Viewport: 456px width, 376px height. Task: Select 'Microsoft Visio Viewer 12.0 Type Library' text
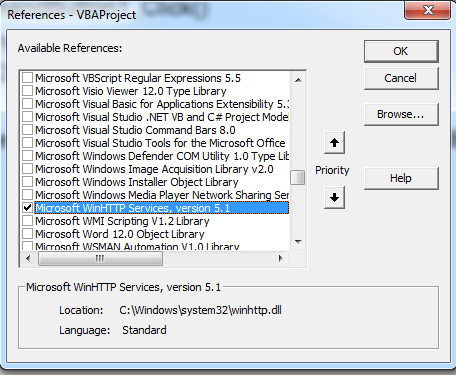[x=131, y=91]
